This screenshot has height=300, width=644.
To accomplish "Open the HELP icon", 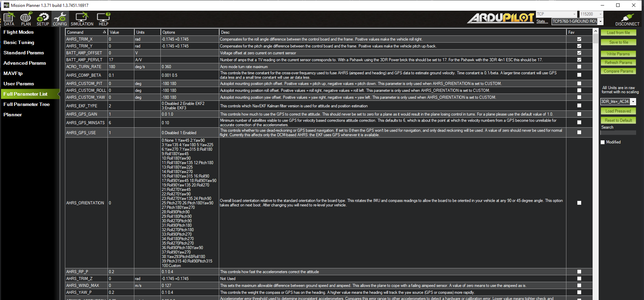I will click(103, 19).
